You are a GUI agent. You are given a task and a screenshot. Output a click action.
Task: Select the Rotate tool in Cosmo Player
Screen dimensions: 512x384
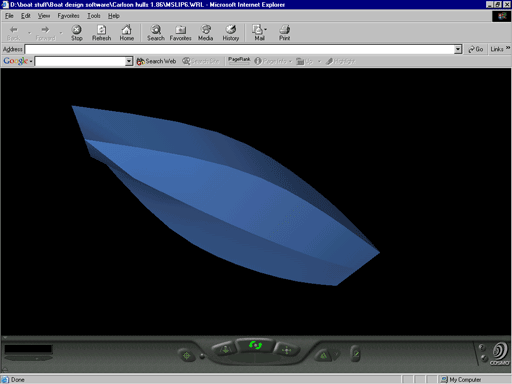pos(255,346)
